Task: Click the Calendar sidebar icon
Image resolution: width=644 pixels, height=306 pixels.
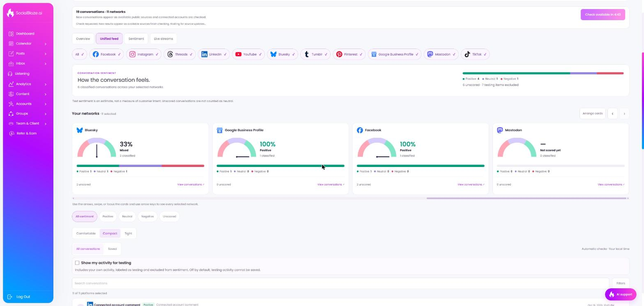Action: [x=11, y=44]
